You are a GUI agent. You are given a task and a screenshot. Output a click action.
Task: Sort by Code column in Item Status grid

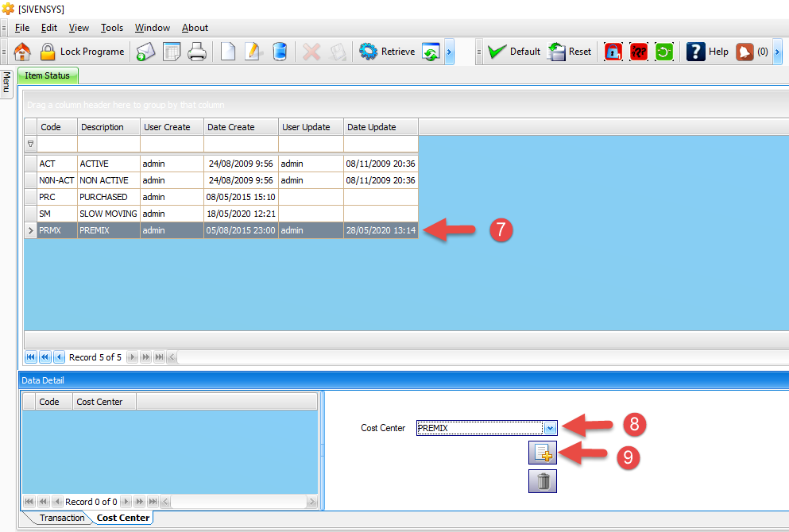coord(57,127)
